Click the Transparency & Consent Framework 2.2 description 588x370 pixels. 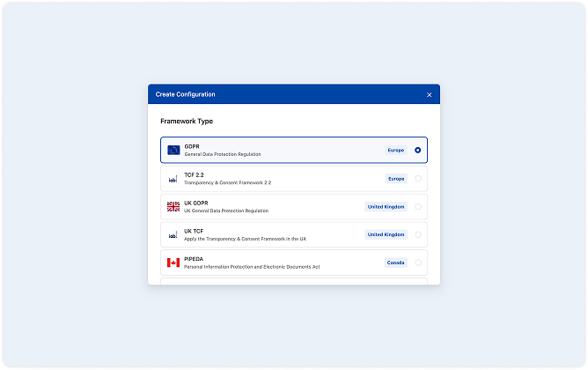(x=227, y=182)
